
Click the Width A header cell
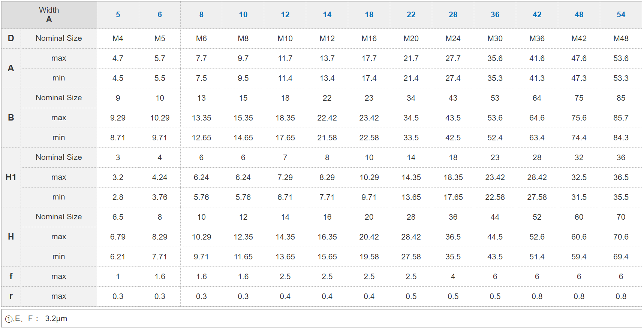coord(49,15)
